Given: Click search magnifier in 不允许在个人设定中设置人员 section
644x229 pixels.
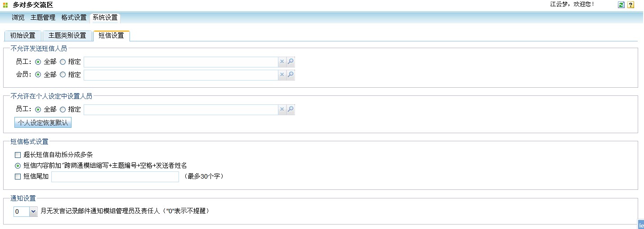Looking at the screenshot, I should pyautogui.click(x=291, y=109).
